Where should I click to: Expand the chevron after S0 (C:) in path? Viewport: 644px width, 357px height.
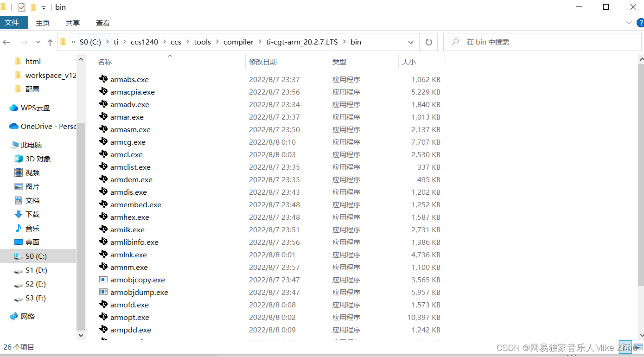[108, 42]
